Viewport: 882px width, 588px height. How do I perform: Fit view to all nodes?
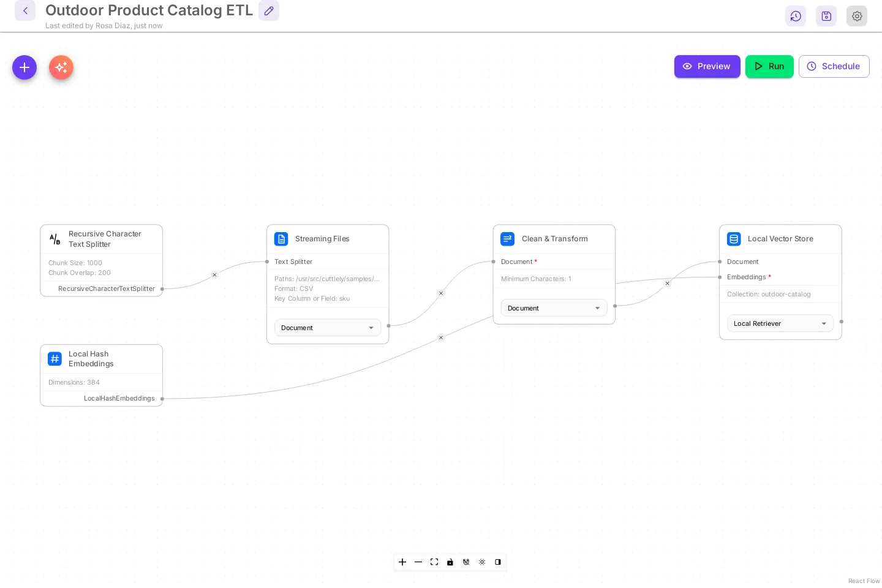tap(434, 562)
